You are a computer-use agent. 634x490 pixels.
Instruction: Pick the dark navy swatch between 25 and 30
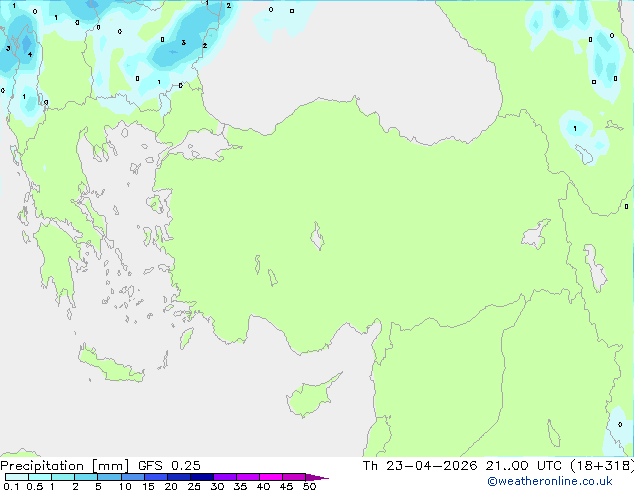[x=202, y=477]
